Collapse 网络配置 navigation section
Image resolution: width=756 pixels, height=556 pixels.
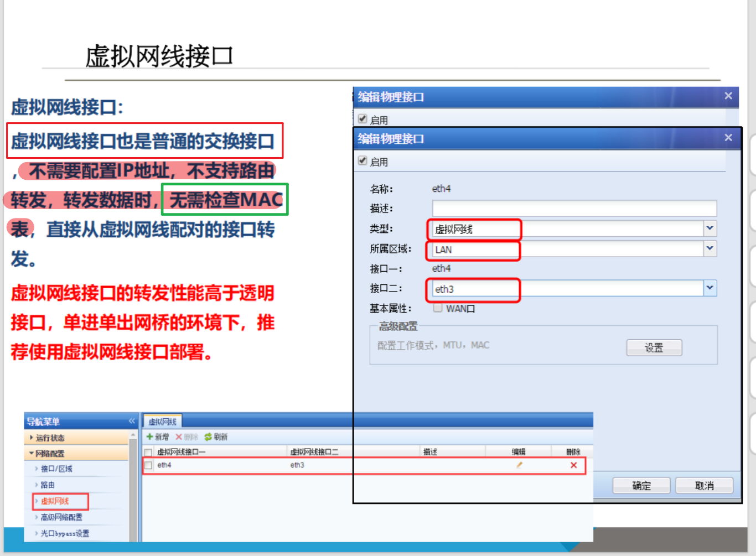pyautogui.click(x=77, y=453)
